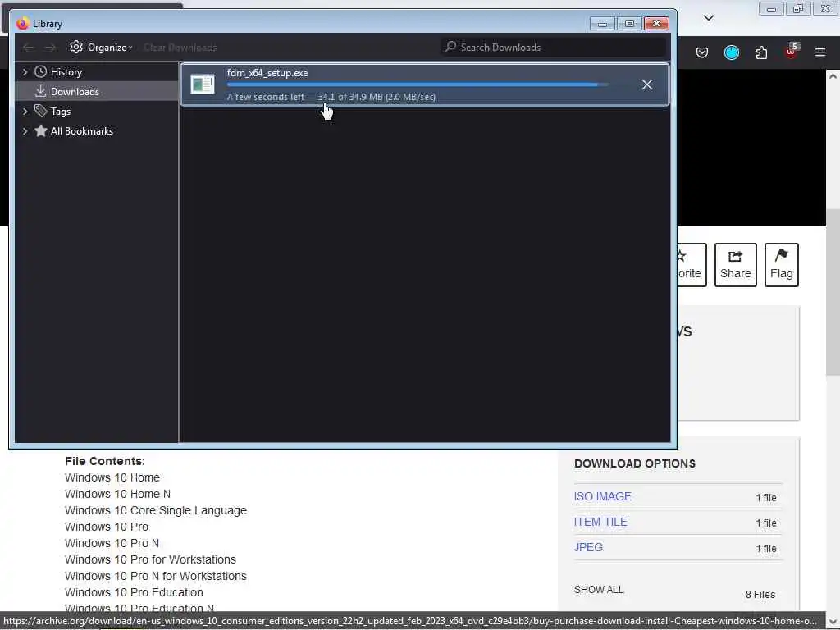The width and height of the screenshot is (840, 630).
Task: Click the Organize gear icon
Action: tap(76, 47)
